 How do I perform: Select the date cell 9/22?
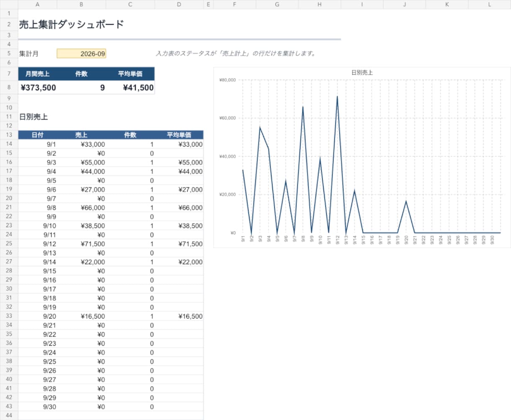pyautogui.click(x=38, y=334)
